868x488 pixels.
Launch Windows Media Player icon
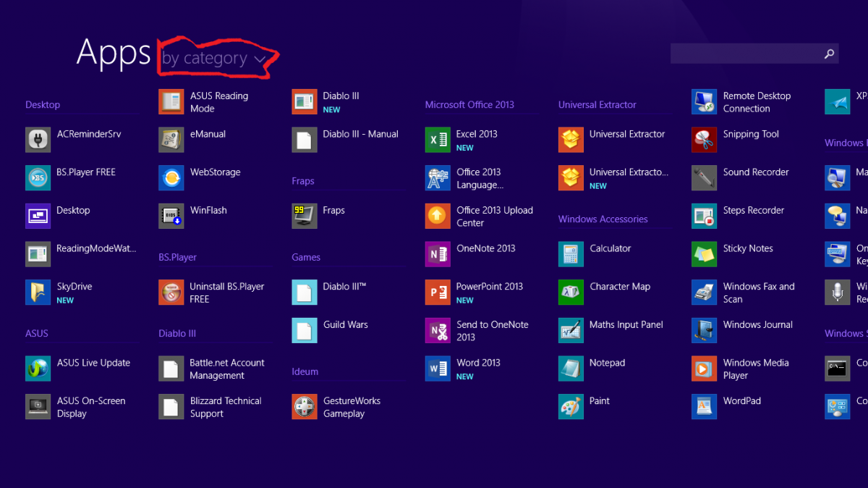(x=705, y=369)
